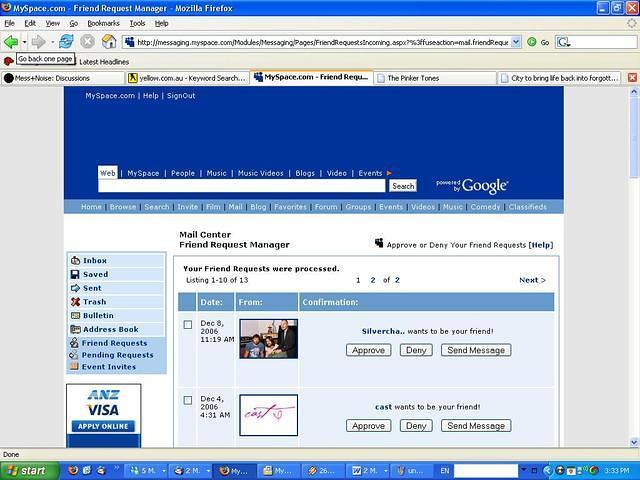This screenshot has height=480, width=640.
Task: Check the box for cast's friend request
Action: point(188,400)
